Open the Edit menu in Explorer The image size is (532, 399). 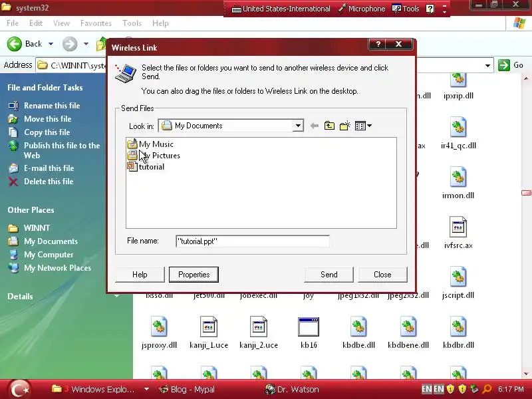pos(36,23)
